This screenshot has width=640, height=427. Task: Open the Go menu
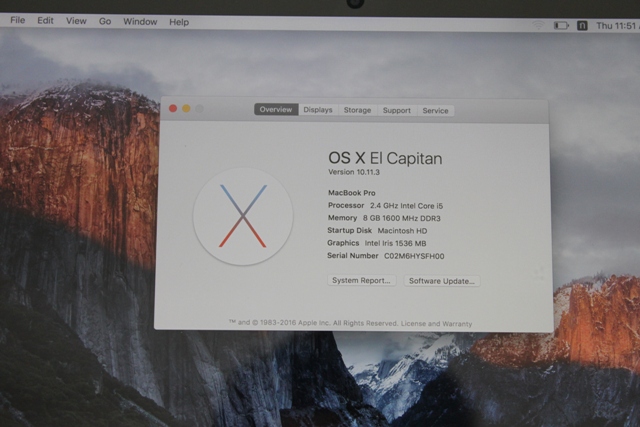(105, 21)
